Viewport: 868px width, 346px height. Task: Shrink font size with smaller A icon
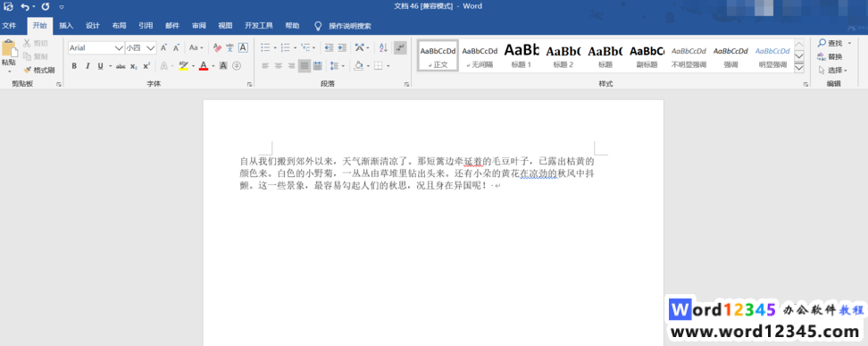click(x=176, y=48)
